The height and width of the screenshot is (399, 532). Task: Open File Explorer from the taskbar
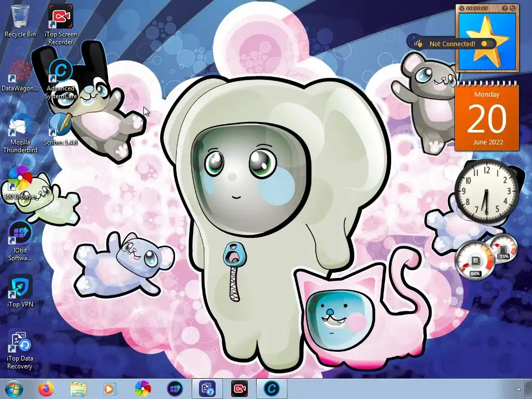78,389
